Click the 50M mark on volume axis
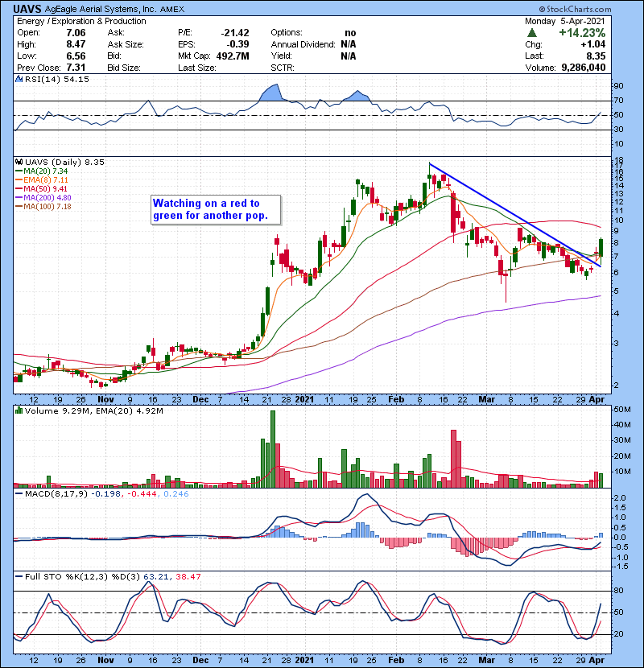644x668 pixels. pyautogui.click(x=621, y=410)
